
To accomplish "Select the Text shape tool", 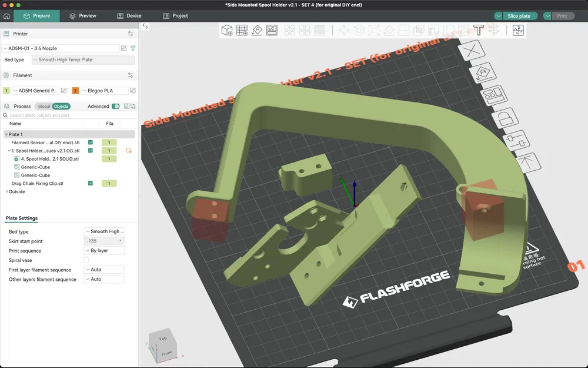I will [479, 30].
